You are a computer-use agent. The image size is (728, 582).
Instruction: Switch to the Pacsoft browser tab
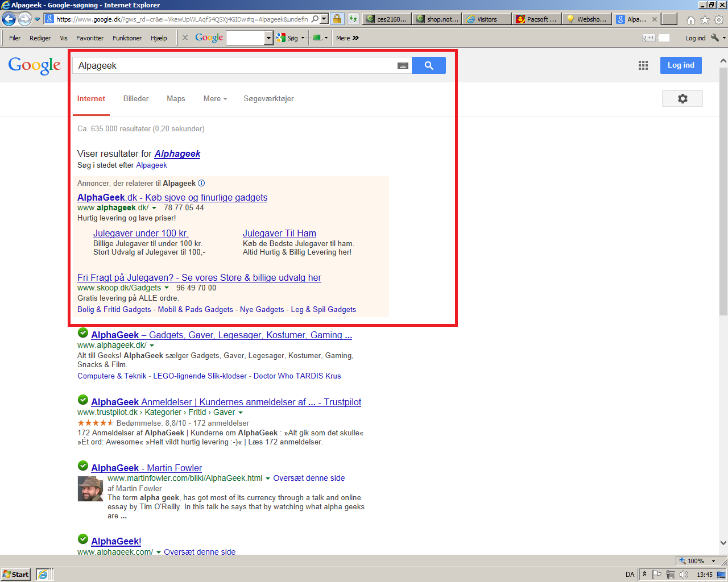coord(537,19)
